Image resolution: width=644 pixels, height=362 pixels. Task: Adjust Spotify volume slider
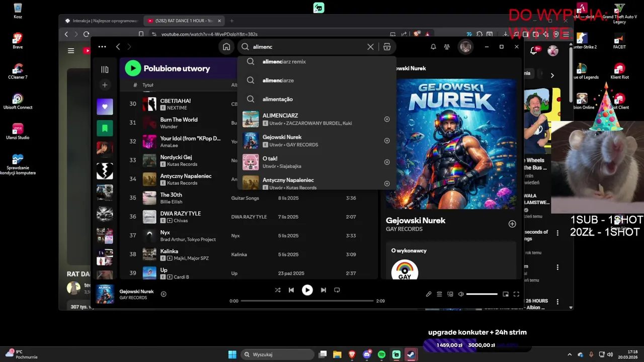coord(482,294)
